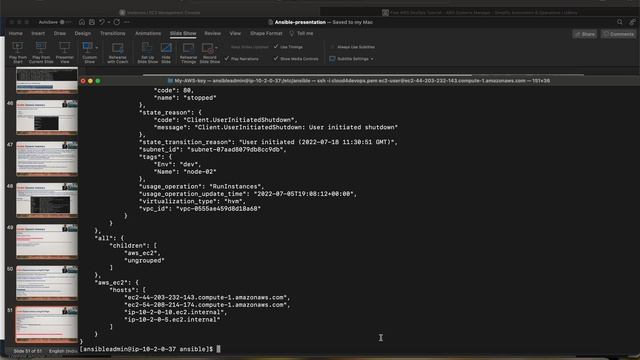
Task: Click the Redo icon
Action: coord(117,22)
